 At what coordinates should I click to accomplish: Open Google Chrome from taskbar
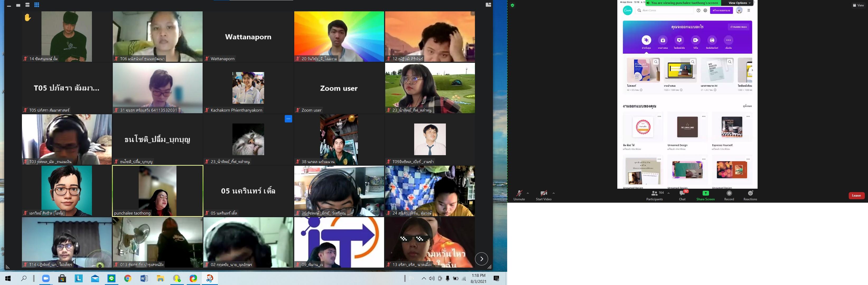tap(127, 279)
